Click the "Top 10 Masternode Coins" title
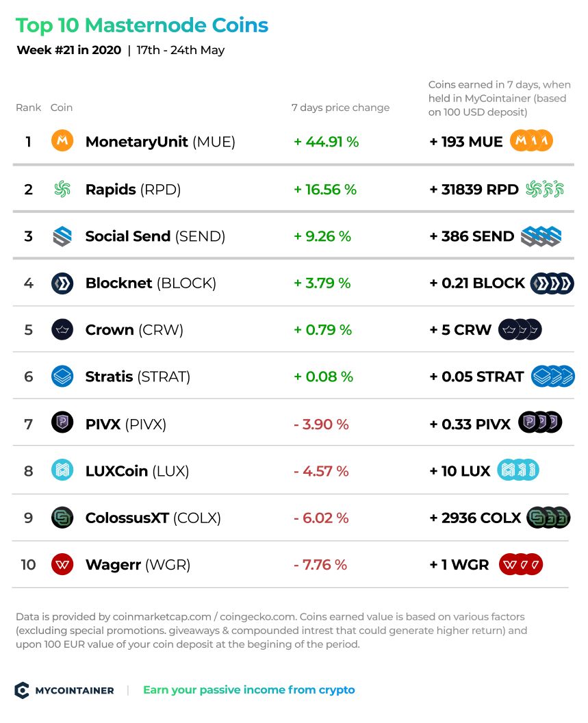 coord(142,25)
